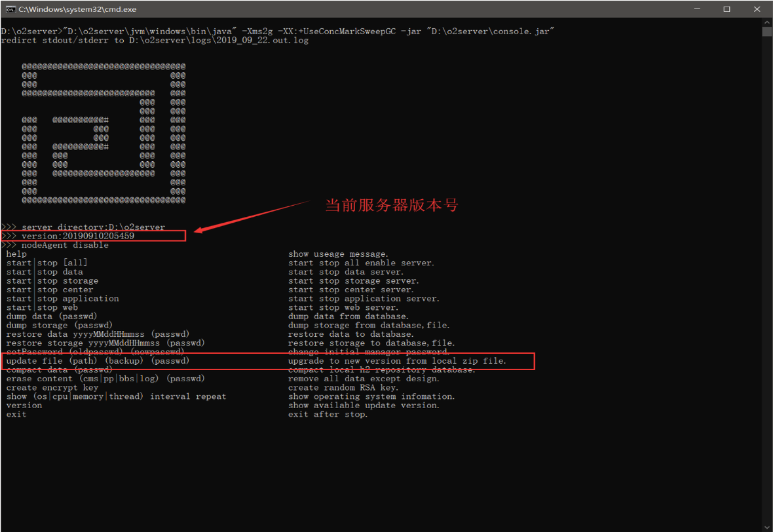Click the "nodeAgent disable" status line

65,245
